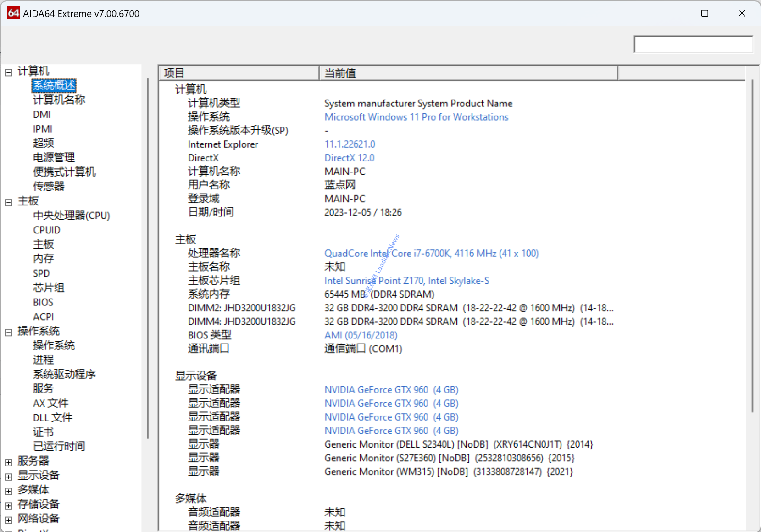Click the first NVIDIA GeForce GTX 960 link
Viewport: 761px width, 532px height.
391,390
